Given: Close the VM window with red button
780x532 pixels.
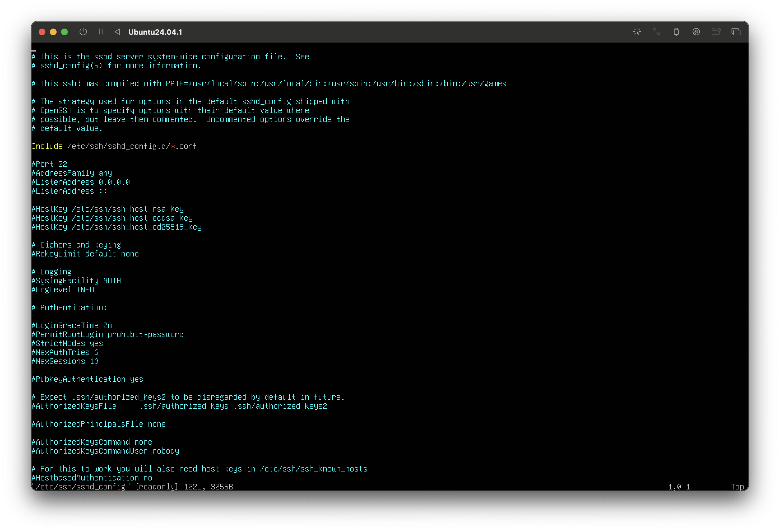Looking at the screenshot, I should coord(42,32).
